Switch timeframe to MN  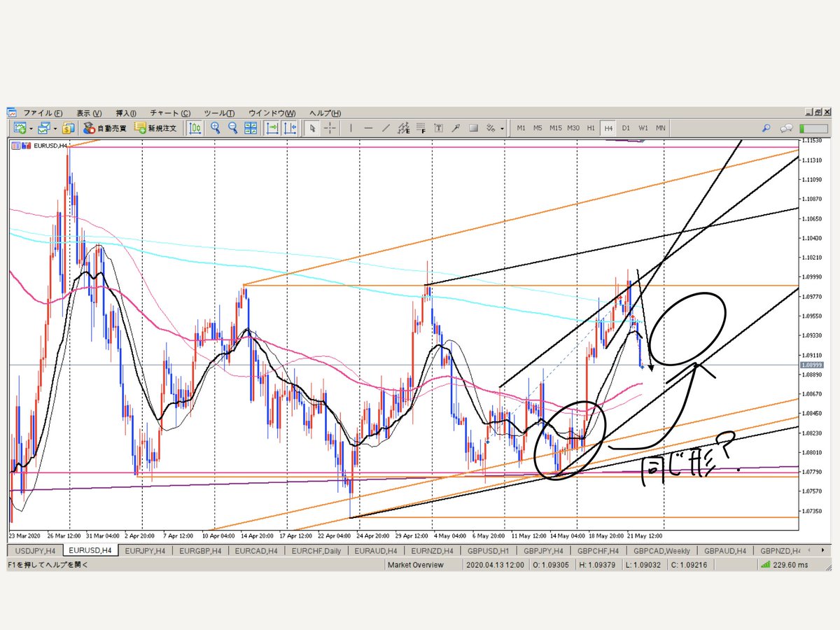(660, 128)
